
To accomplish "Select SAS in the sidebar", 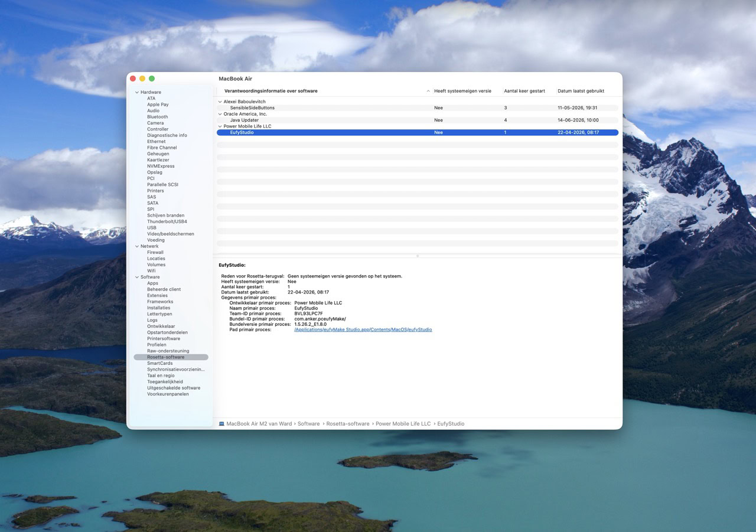I will (x=152, y=197).
